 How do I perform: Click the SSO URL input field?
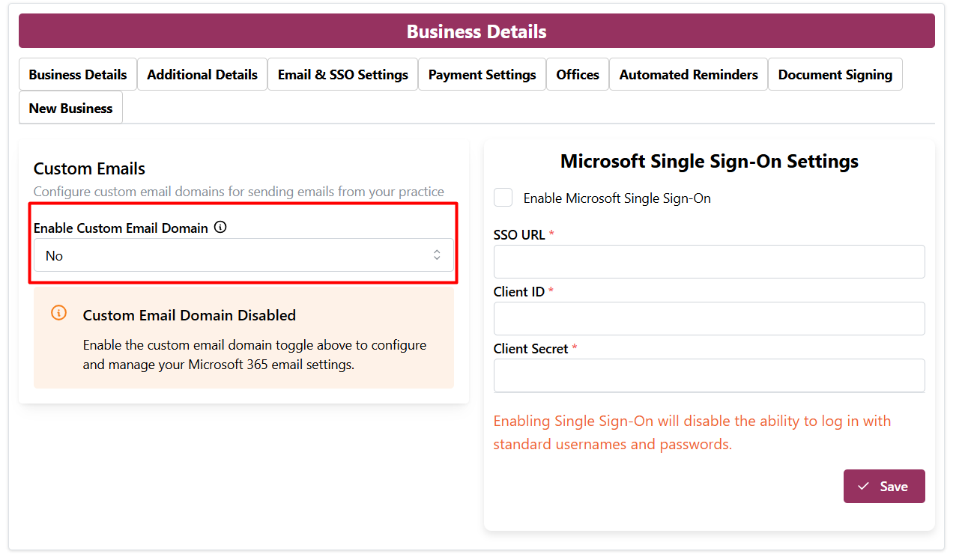pyautogui.click(x=709, y=262)
